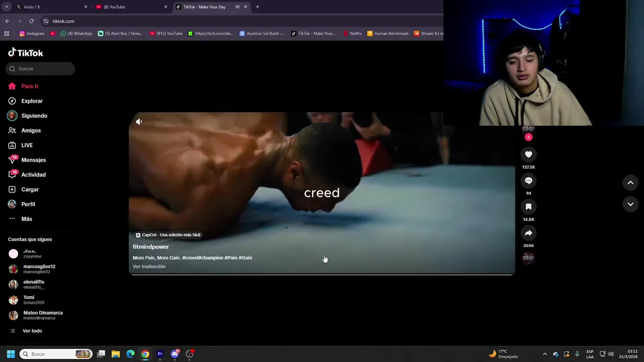Screen dimensions: 644x362
Task: Open the Chrome apps grid icon
Action: [7, 34]
